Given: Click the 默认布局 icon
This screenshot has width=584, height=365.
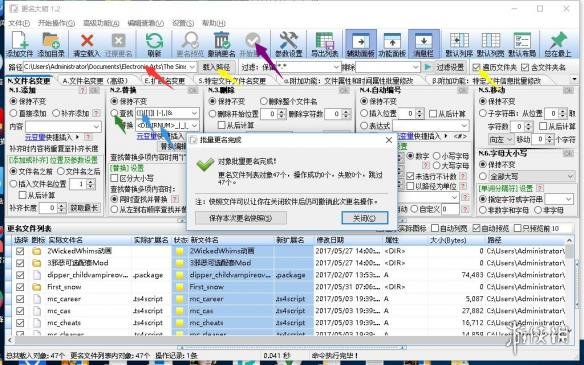Looking at the screenshot, I should click(522, 40).
